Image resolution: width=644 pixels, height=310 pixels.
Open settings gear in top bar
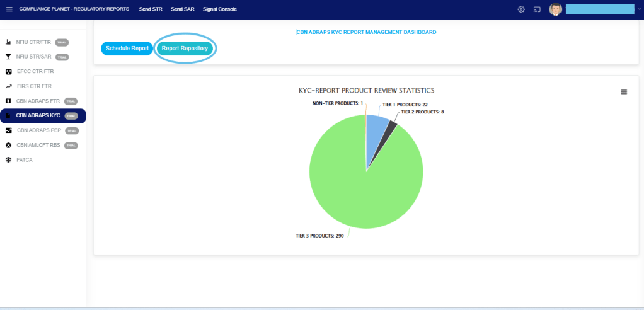click(521, 9)
